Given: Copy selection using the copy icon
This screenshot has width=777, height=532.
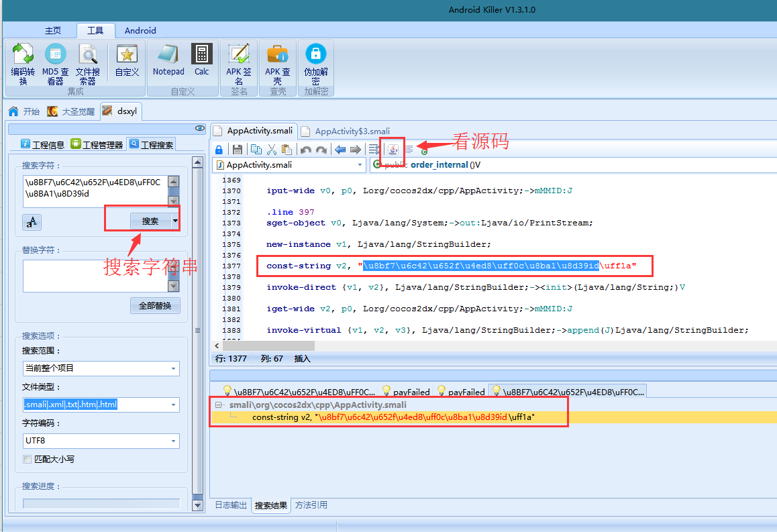Looking at the screenshot, I should (256, 149).
